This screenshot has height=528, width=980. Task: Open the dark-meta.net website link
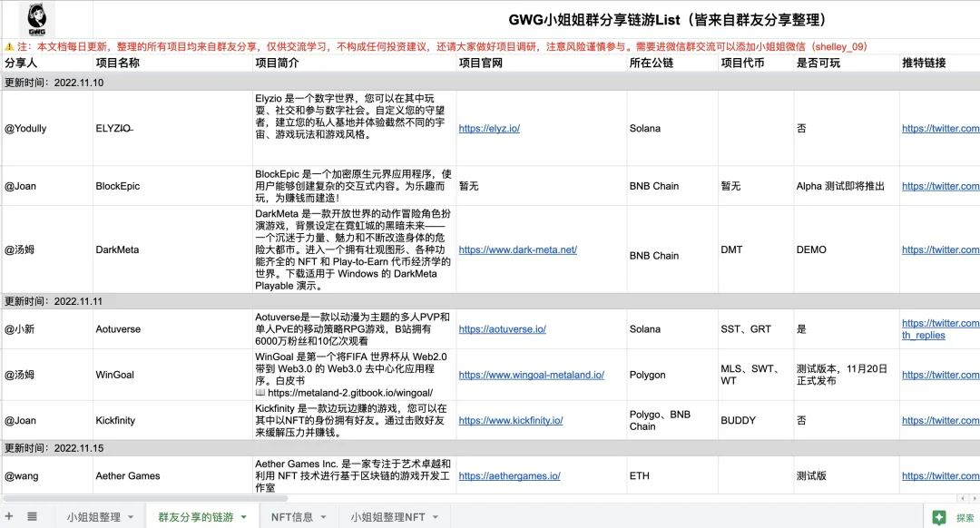517,249
